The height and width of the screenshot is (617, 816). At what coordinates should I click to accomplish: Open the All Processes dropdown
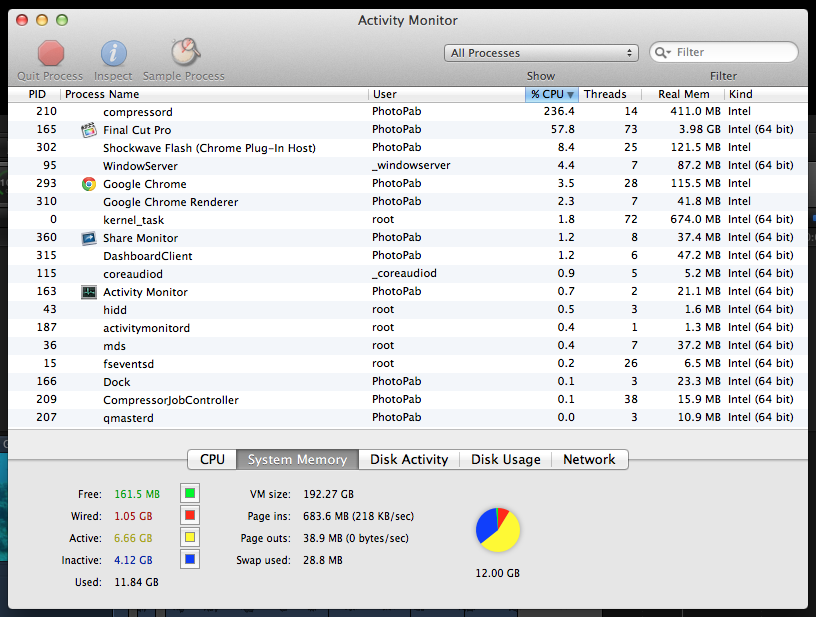541,53
